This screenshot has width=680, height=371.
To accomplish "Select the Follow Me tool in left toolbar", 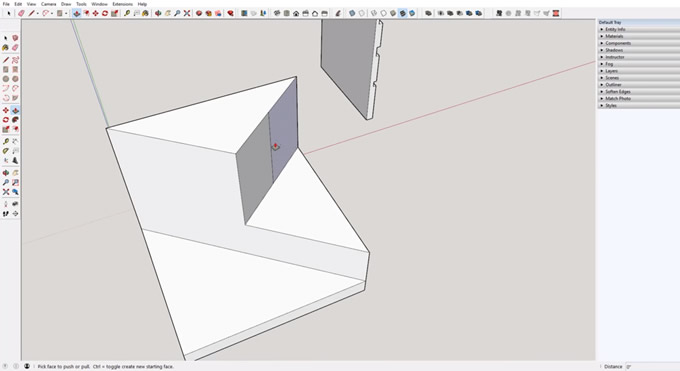I will pos(15,120).
